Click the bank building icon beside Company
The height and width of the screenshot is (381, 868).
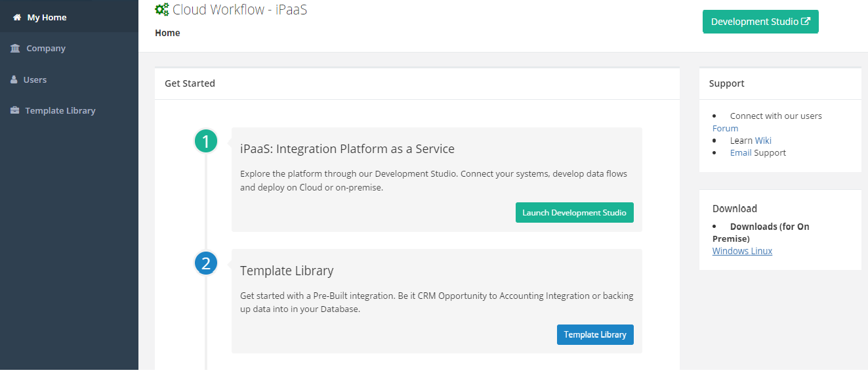[15, 49]
